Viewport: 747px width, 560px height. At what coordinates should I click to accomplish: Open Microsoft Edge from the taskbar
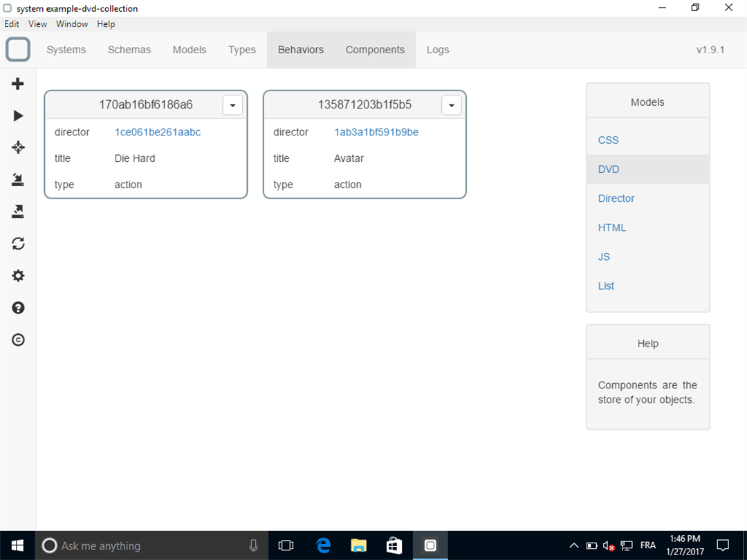point(323,545)
